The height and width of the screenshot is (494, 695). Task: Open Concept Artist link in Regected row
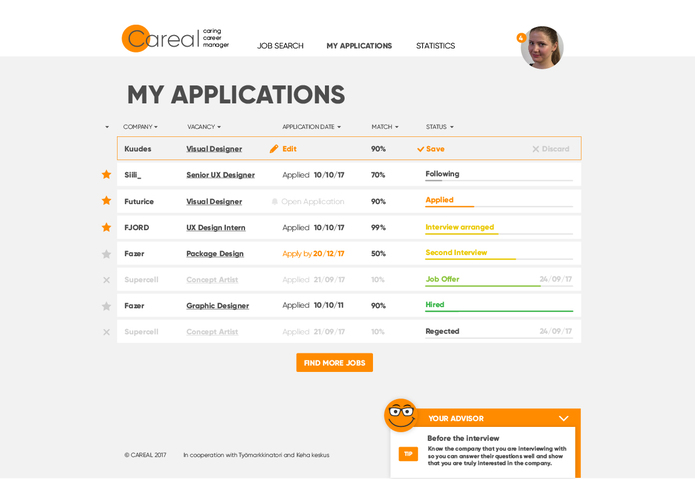pos(212,332)
